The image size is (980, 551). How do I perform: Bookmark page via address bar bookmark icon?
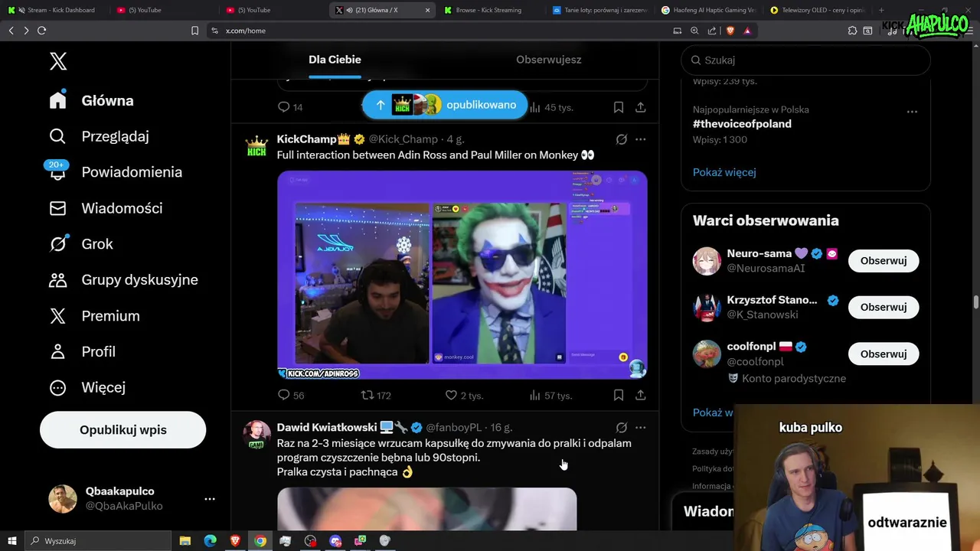pos(194,31)
